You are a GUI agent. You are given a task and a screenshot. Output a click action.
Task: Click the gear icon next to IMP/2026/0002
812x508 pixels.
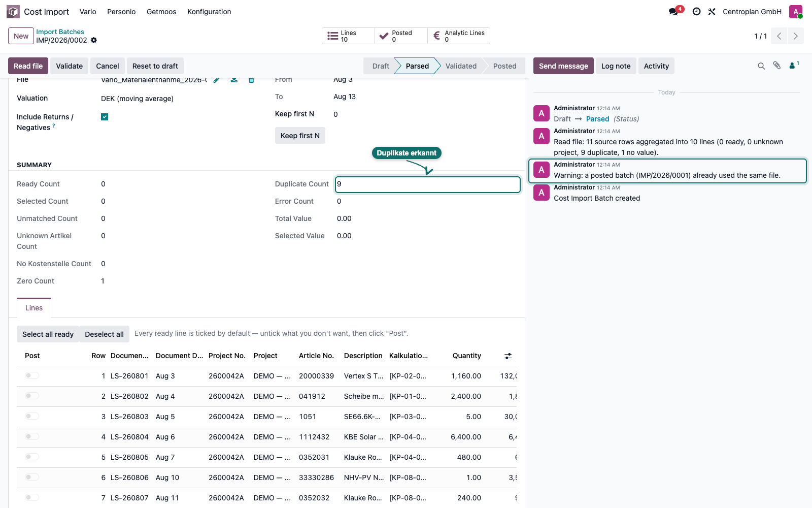click(x=94, y=40)
